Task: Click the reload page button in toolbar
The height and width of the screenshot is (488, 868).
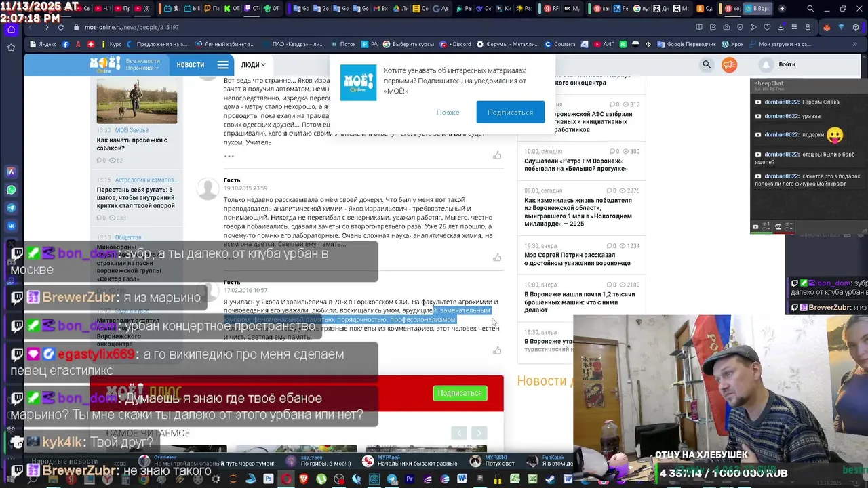Action: pos(60,27)
